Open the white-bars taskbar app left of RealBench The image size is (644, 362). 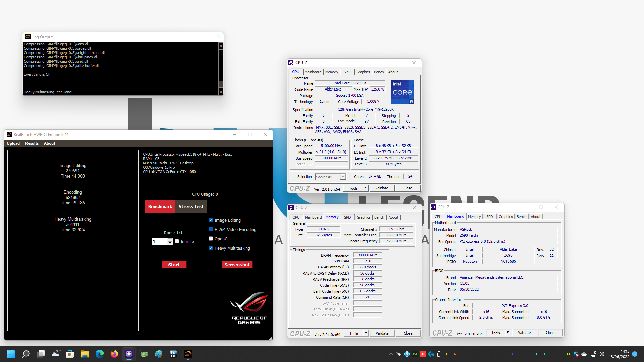click(173, 354)
